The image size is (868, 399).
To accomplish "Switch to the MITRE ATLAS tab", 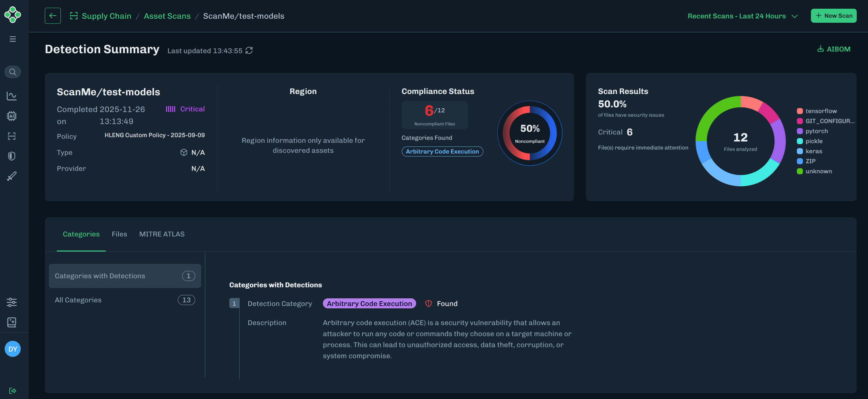I will click(x=162, y=234).
